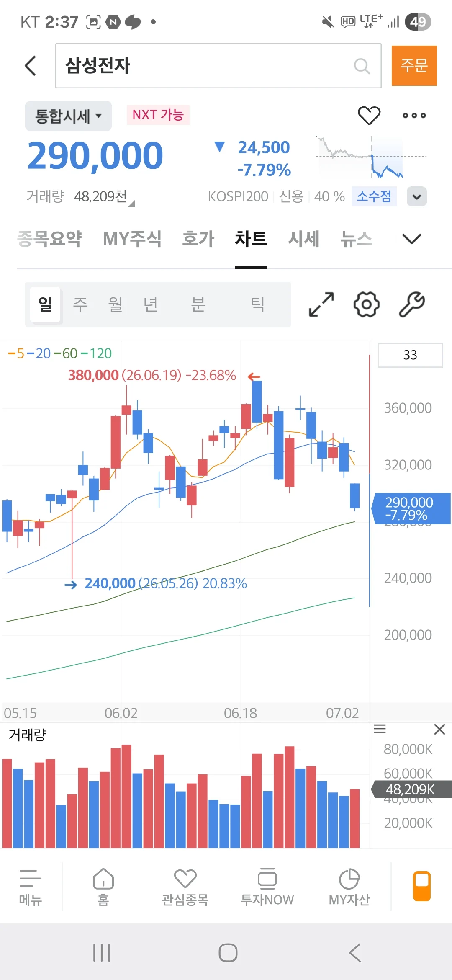This screenshot has height=980, width=452.
Task: Switch to MY주식 tab
Action: [x=132, y=239]
